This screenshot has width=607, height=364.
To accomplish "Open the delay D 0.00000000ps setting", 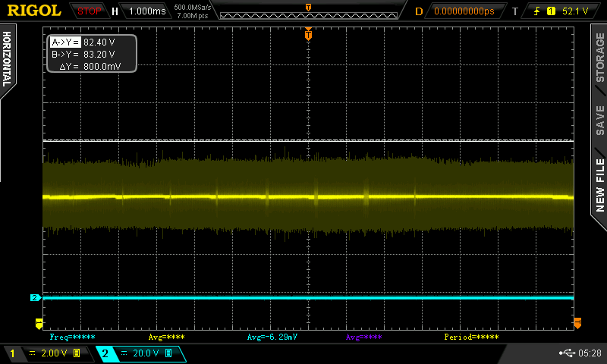I will [463, 11].
